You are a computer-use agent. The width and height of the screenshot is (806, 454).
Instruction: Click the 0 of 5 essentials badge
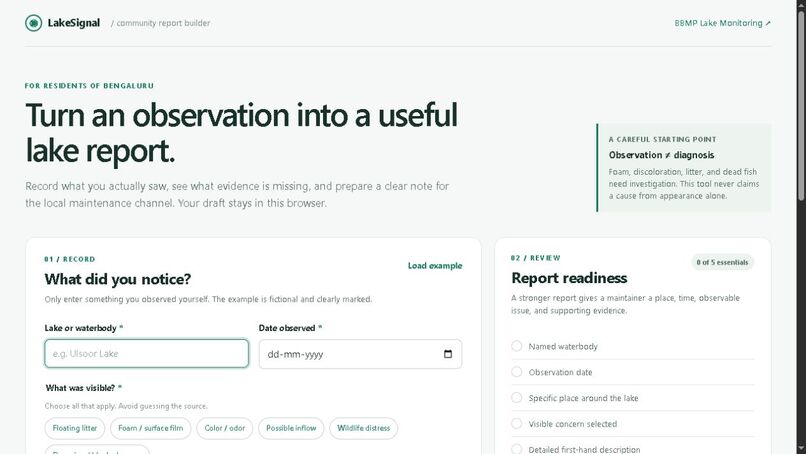coord(722,262)
